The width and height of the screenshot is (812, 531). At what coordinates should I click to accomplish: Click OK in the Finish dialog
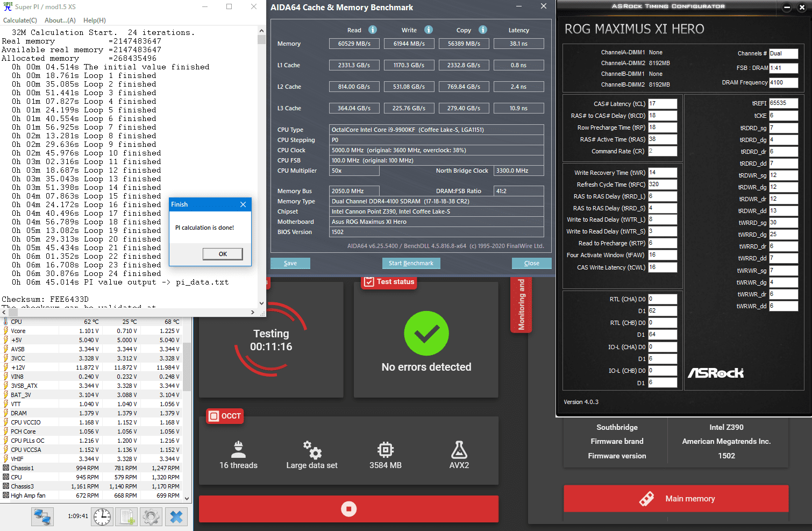(x=223, y=254)
